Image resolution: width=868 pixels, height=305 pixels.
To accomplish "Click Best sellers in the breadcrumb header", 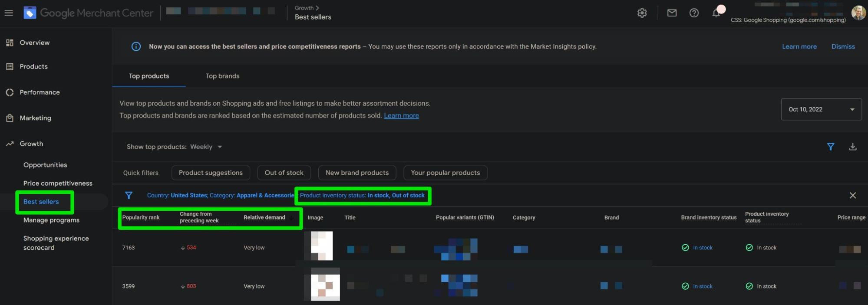I will pyautogui.click(x=313, y=17).
